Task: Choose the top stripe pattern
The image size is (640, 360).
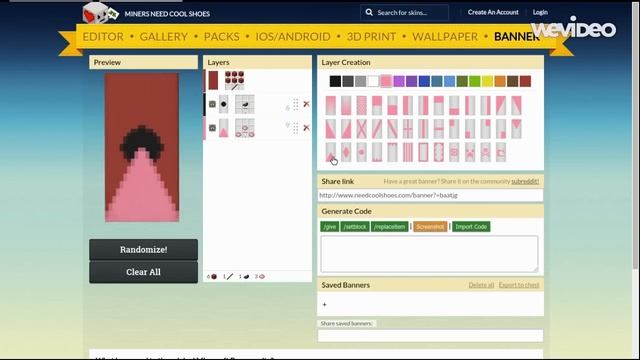Action: tap(439, 105)
